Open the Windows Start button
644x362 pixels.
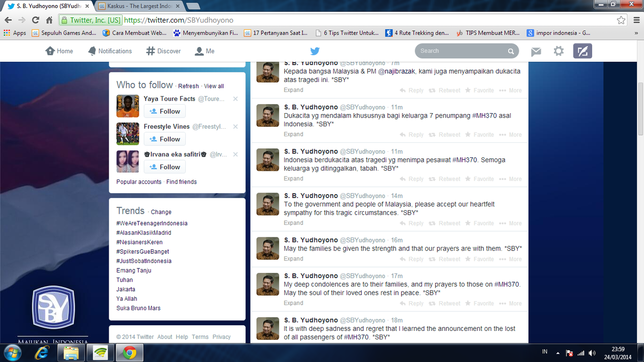[12, 352]
